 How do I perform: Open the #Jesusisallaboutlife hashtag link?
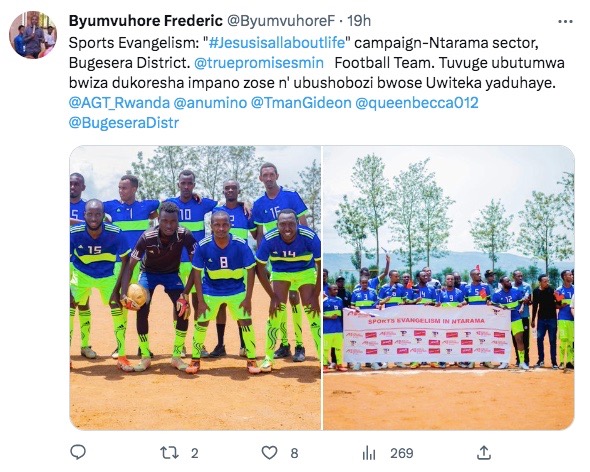click(x=277, y=43)
